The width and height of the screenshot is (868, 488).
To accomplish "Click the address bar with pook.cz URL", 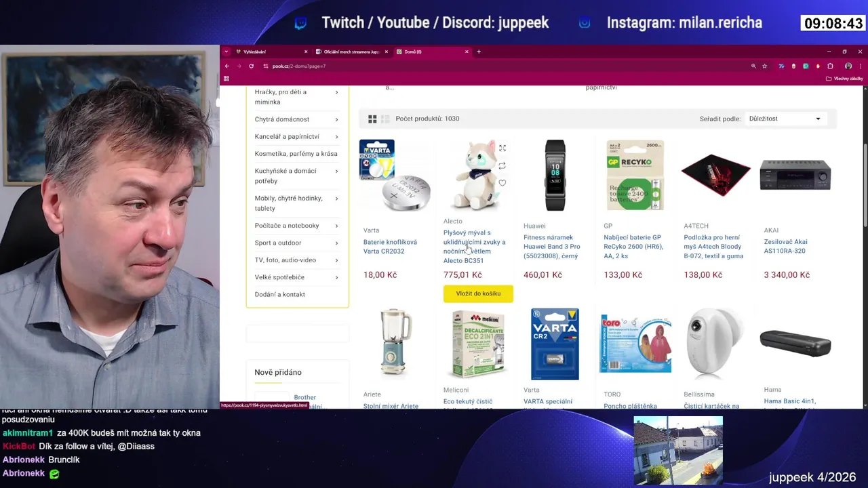I will pos(509,66).
